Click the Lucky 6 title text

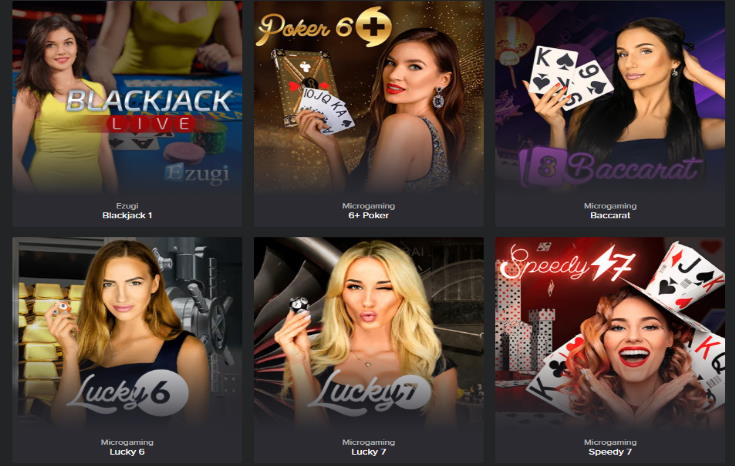tap(127, 452)
